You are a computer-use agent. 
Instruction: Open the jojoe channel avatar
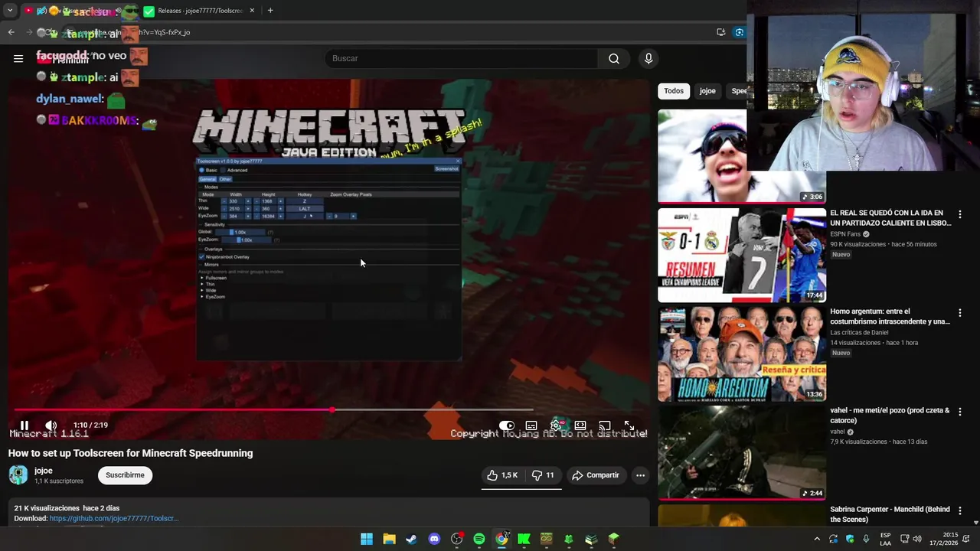tap(18, 475)
